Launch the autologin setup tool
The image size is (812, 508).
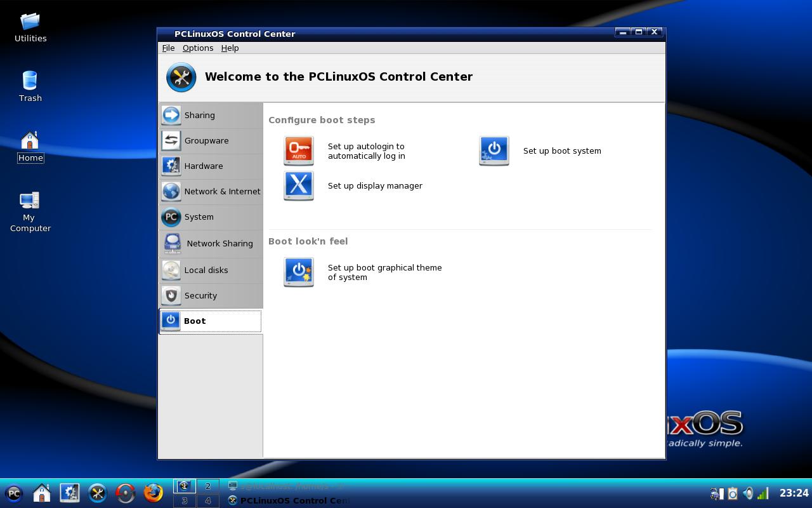click(346, 151)
